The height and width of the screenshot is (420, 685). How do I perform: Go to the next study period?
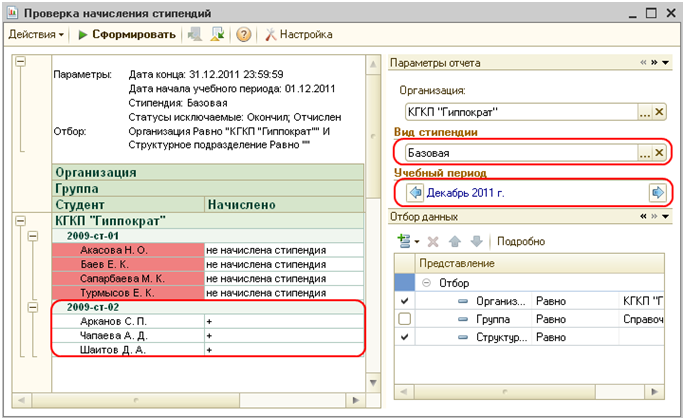coord(657,192)
